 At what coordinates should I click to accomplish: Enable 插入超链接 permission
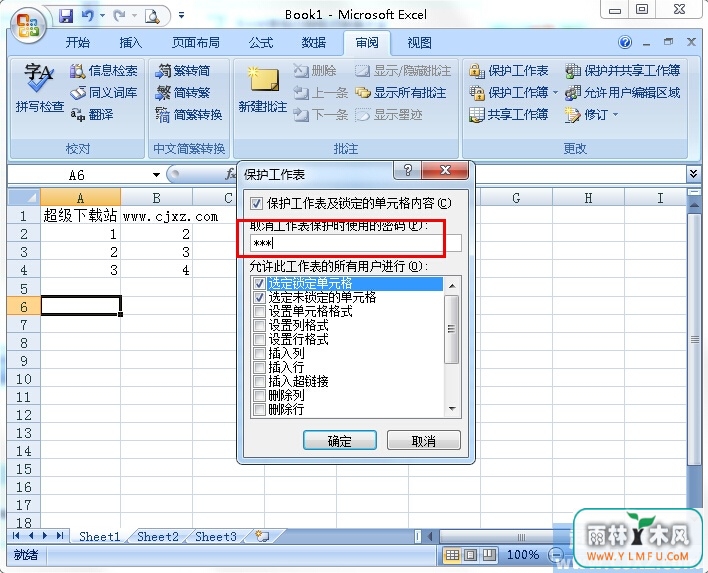click(259, 382)
